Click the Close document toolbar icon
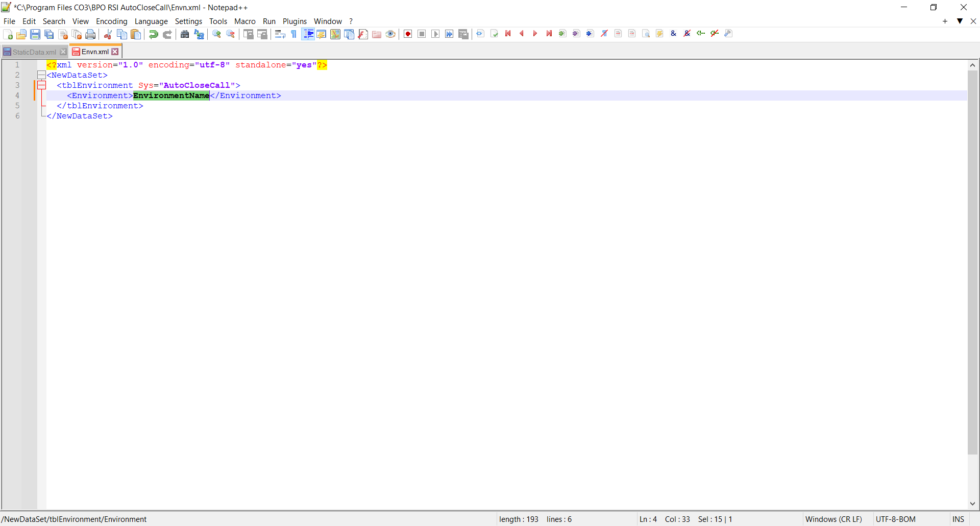The image size is (980, 526). point(63,34)
